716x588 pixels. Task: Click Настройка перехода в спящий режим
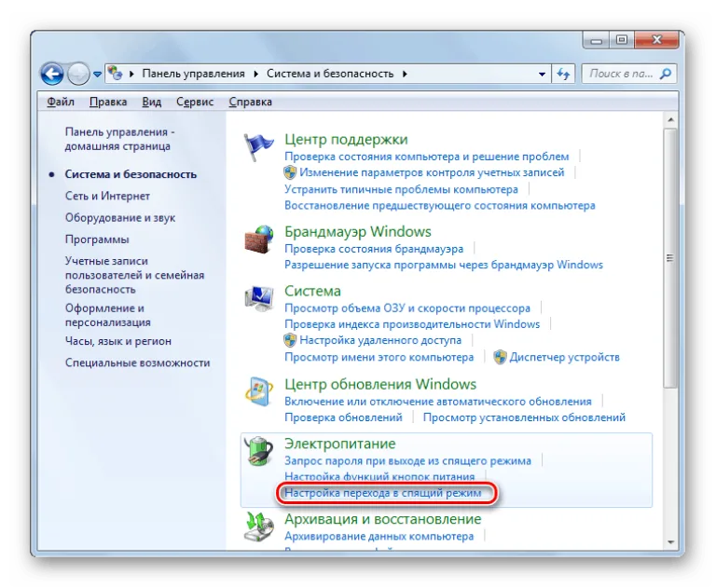pyautogui.click(x=382, y=493)
